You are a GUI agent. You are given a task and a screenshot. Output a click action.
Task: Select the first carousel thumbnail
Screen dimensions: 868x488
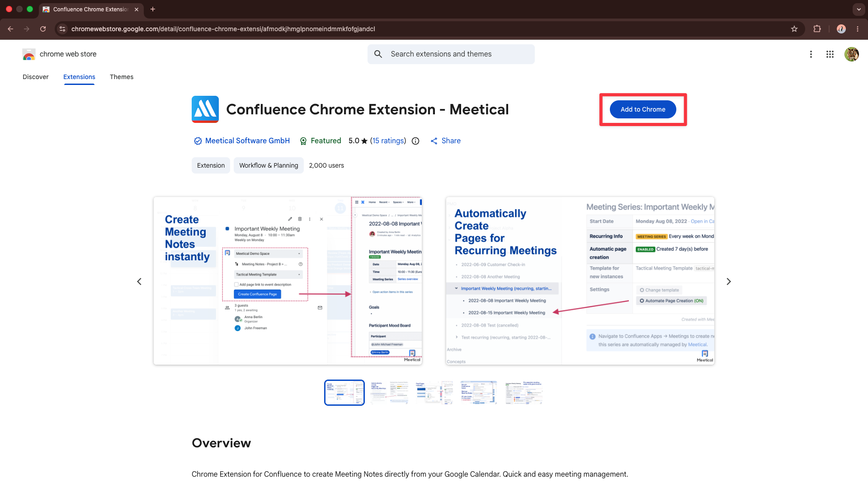point(344,393)
